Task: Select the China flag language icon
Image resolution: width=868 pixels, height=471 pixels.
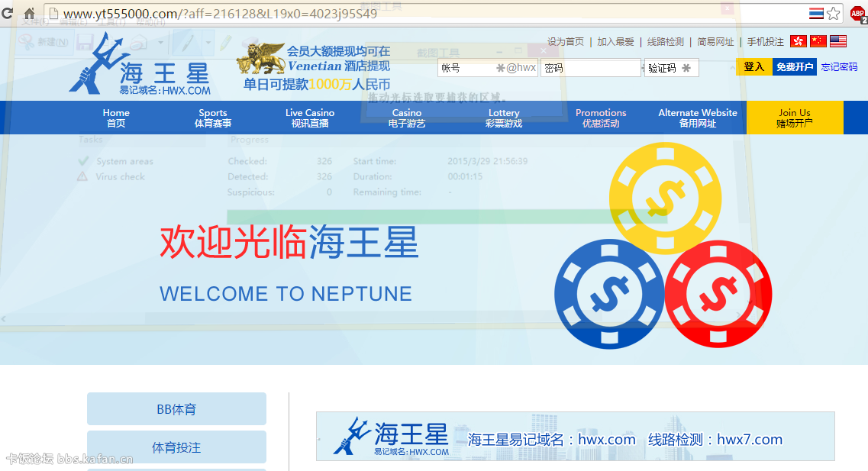Action: tap(818, 41)
